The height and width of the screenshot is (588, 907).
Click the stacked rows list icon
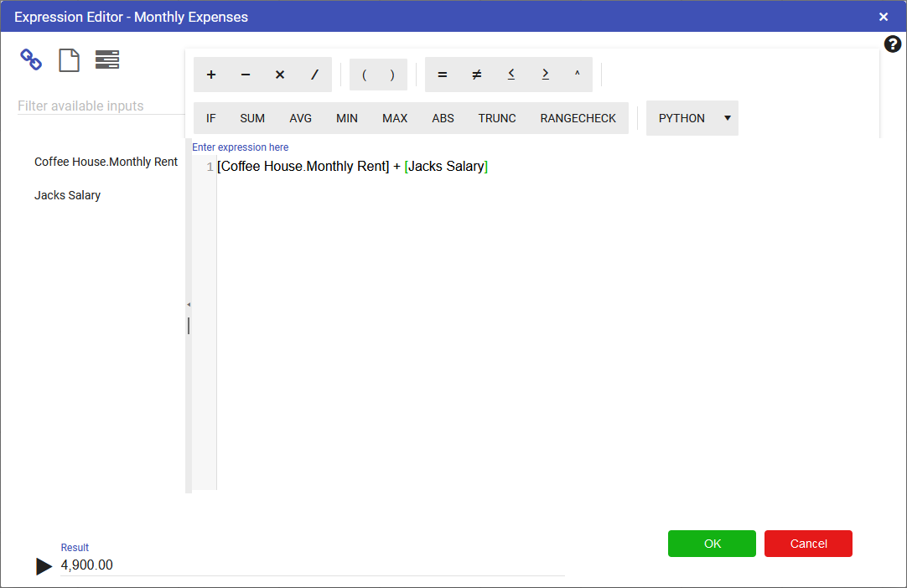point(107,59)
